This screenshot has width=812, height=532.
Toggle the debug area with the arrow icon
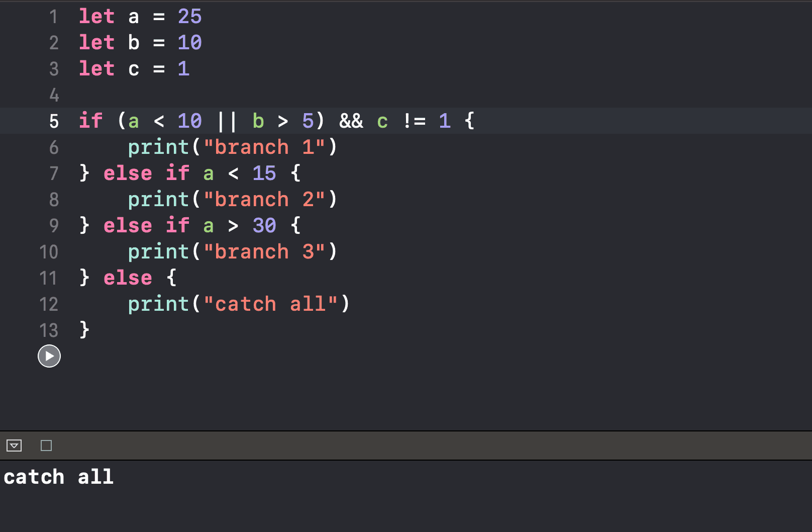point(14,446)
